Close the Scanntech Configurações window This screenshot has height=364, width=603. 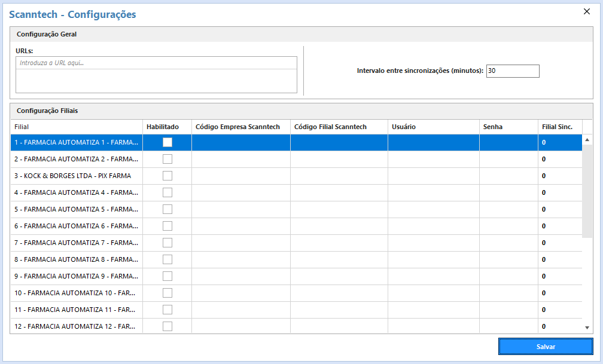tap(587, 12)
